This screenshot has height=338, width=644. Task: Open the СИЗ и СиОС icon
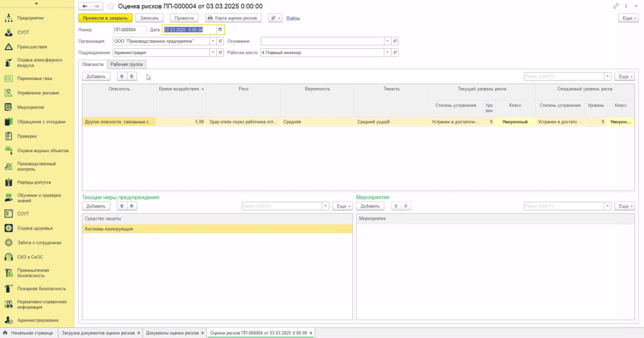click(9, 257)
